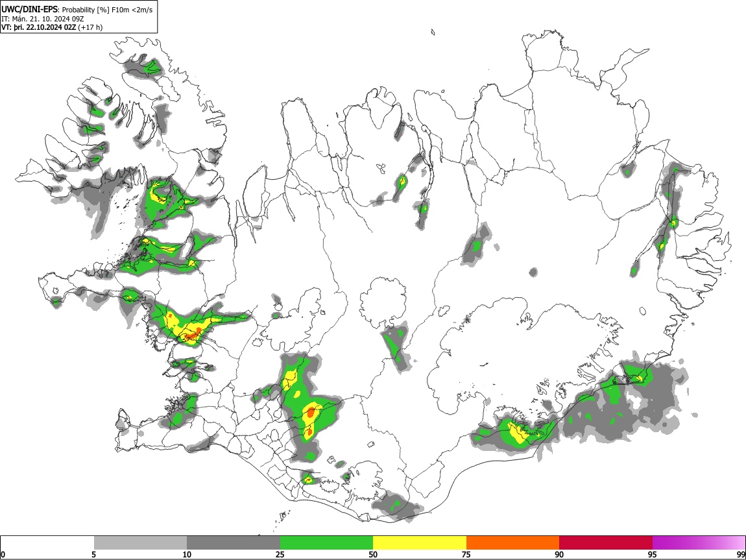Click the orange 75-90% legend swatch
Image resolution: width=746 pixels, height=560 pixels.
pyautogui.click(x=512, y=543)
